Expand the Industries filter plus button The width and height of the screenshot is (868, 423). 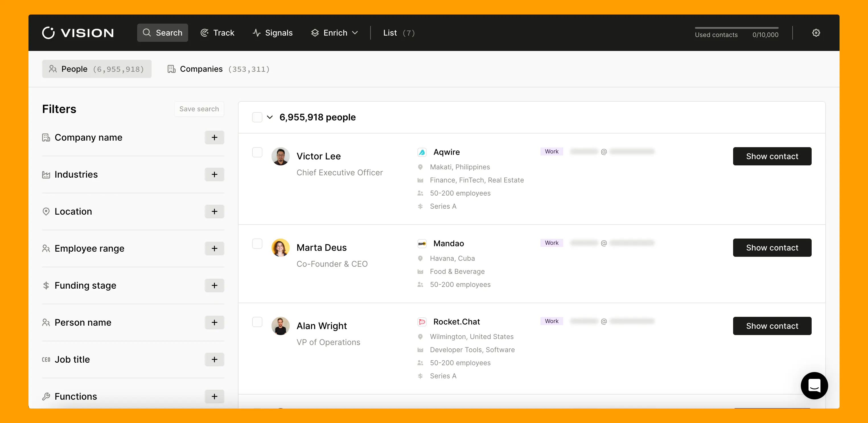(x=214, y=174)
